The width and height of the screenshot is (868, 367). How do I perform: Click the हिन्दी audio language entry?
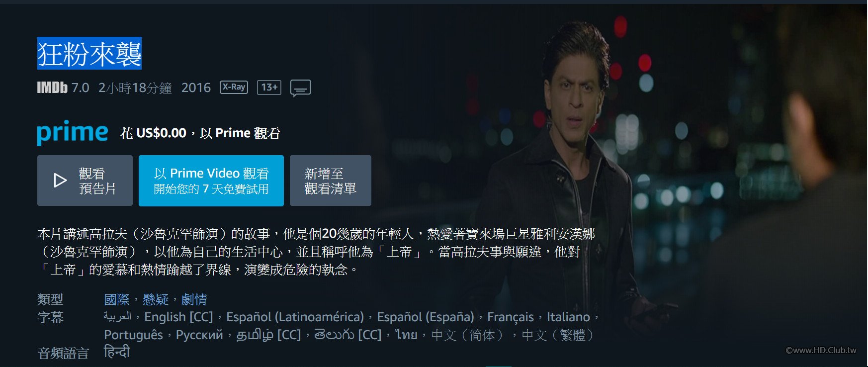coord(117,352)
